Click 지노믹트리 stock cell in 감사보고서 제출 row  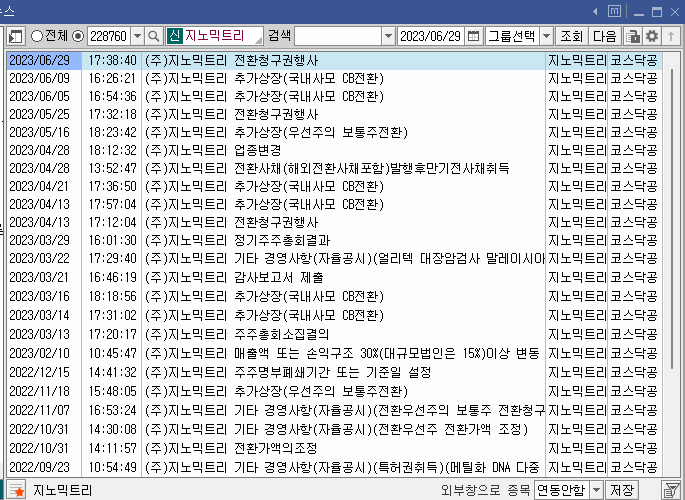pyautogui.click(x=577, y=277)
